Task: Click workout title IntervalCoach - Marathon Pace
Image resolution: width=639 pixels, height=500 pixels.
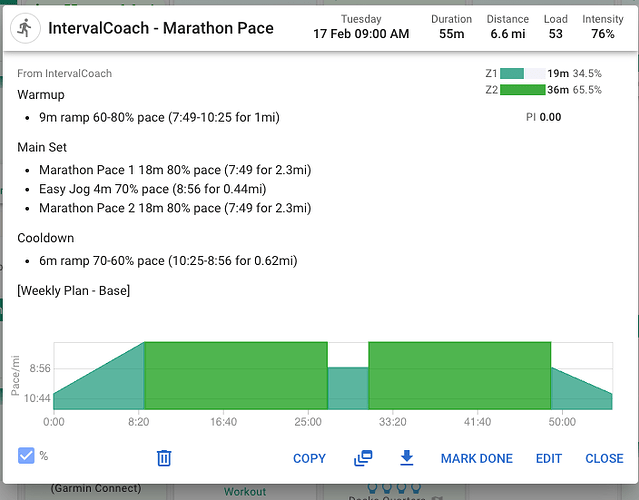Action: 161,28
